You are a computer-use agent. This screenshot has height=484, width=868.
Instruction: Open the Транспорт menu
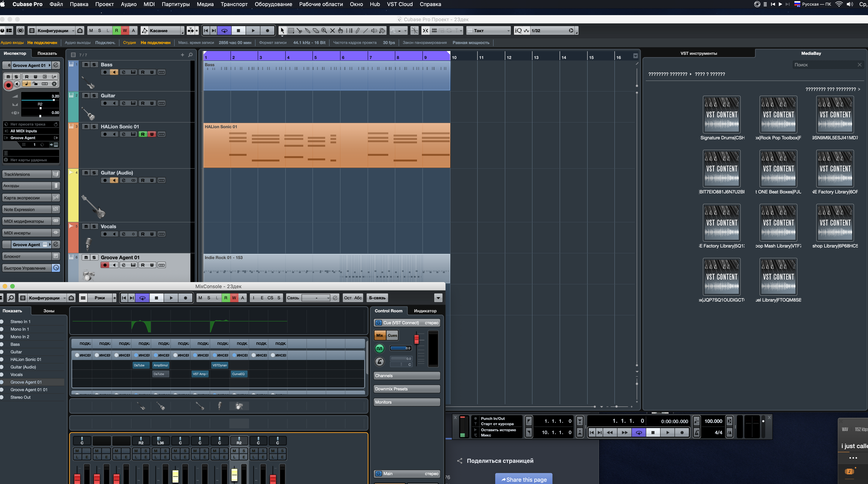pos(234,4)
